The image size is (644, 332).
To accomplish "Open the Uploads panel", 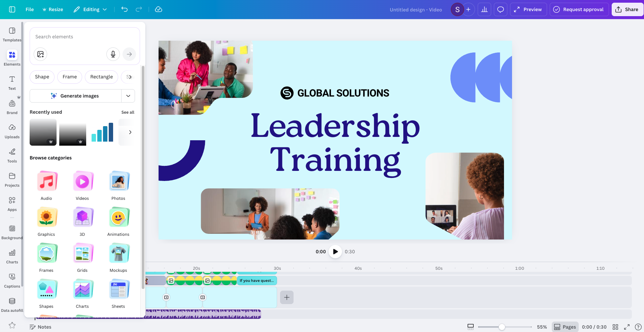I will coord(12,131).
